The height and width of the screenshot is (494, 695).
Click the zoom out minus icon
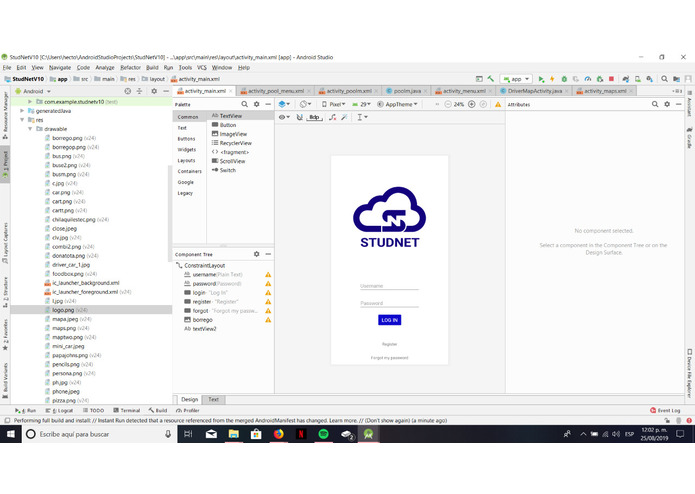(448, 104)
